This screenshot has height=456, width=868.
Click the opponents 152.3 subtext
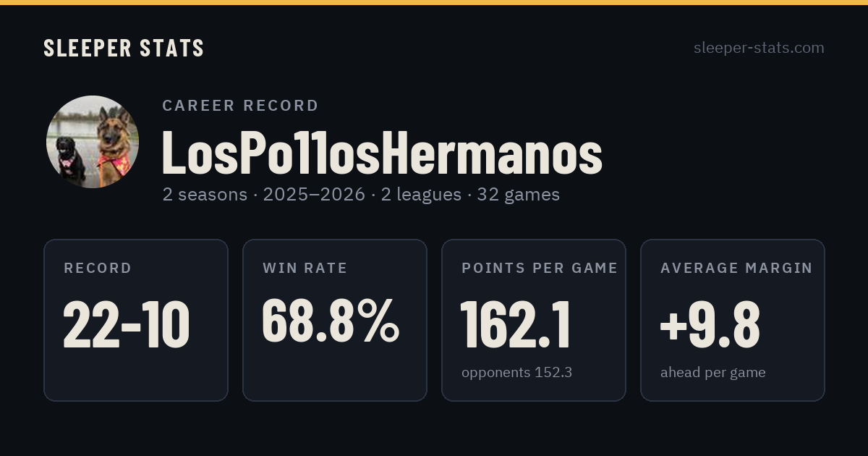(517, 373)
